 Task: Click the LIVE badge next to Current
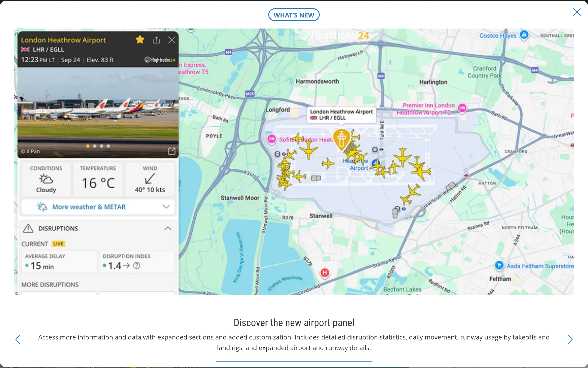tap(58, 244)
